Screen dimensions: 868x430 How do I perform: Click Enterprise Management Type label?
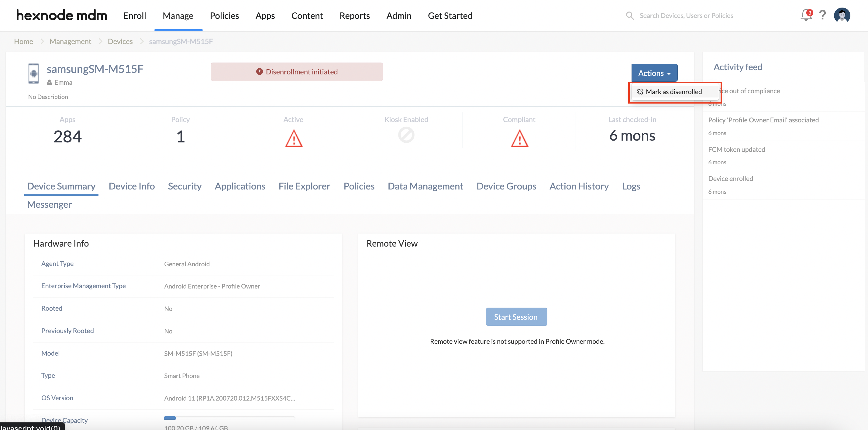click(83, 286)
